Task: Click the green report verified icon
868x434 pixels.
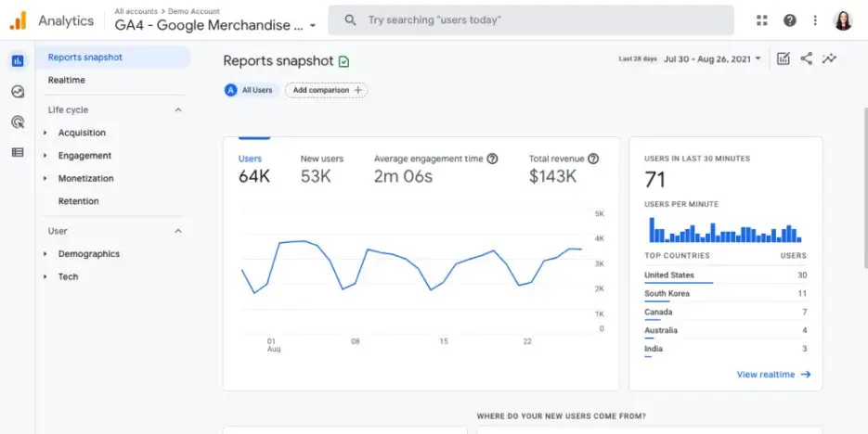Action: pos(343,61)
